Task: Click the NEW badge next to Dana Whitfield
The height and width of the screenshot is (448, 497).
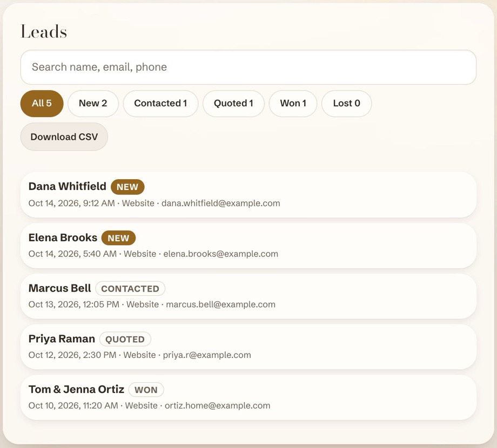Action: click(x=127, y=187)
